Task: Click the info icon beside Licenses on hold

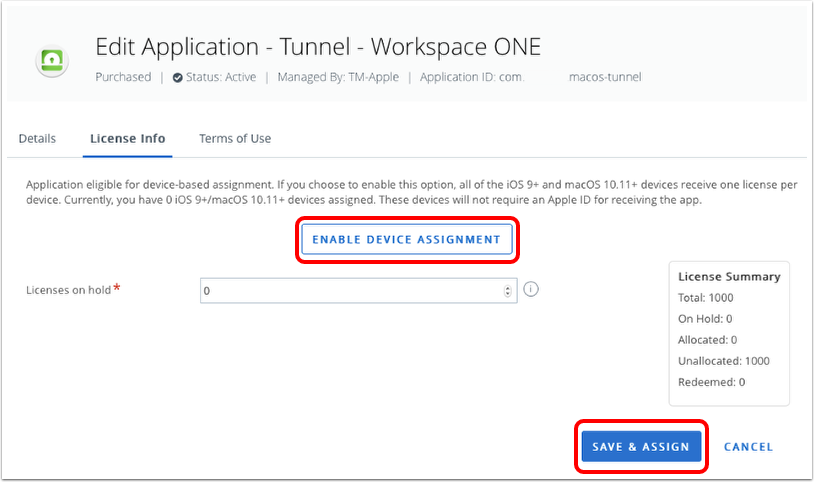Action: point(531,290)
